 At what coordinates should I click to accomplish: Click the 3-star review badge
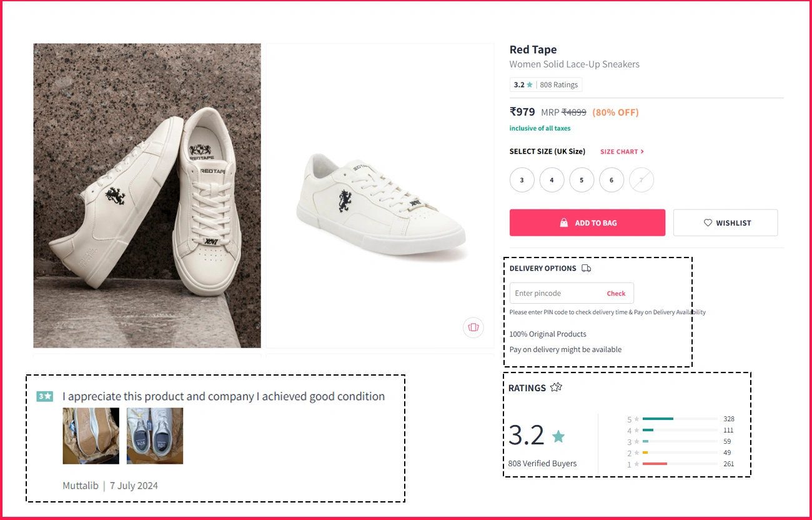coord(44,396)
